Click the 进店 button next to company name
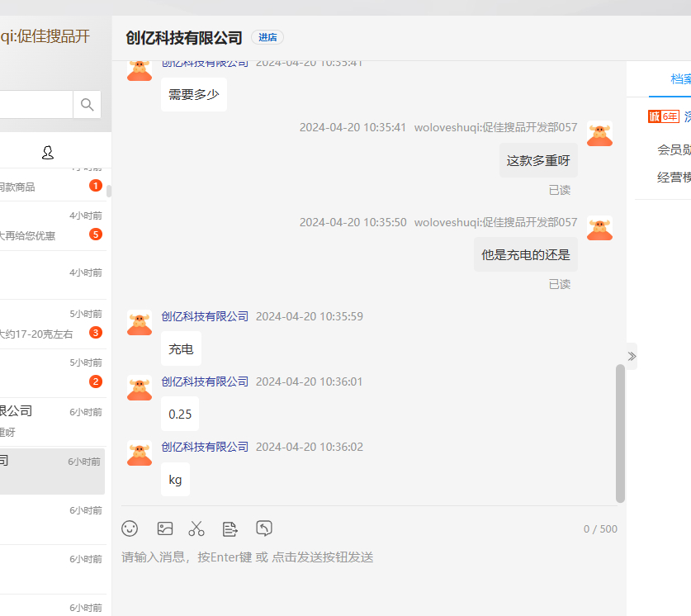The height and width of the screenshot is (616, 691). 267,37
